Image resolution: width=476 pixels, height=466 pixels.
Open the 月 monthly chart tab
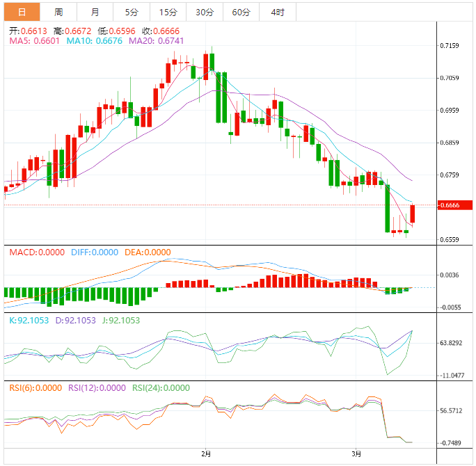(95, 12)
